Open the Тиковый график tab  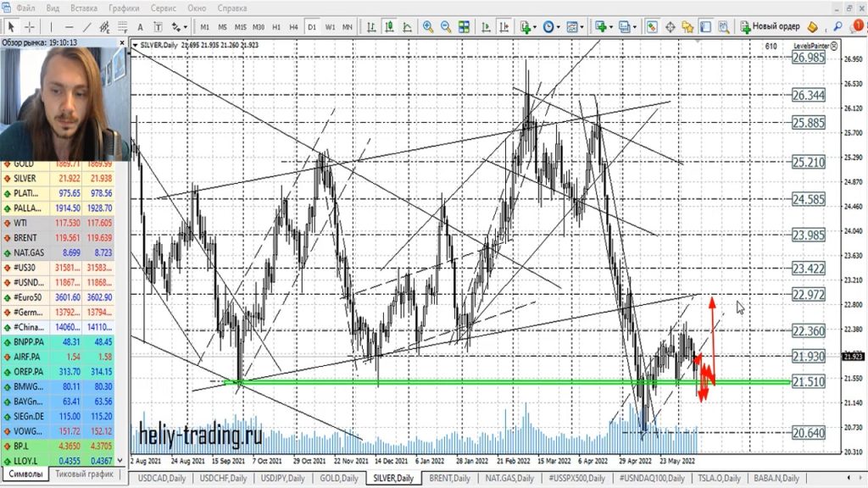pyautogui.click(x=84, y=475)
